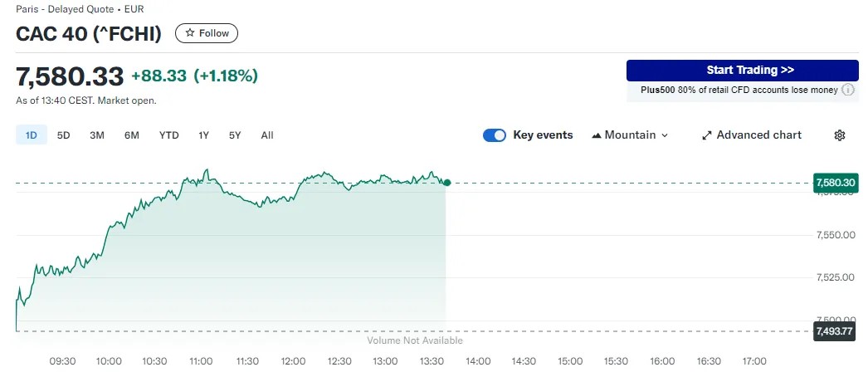The image size is (868, 372).
Task: Click the Start Trading button
Action: [743, 71]
